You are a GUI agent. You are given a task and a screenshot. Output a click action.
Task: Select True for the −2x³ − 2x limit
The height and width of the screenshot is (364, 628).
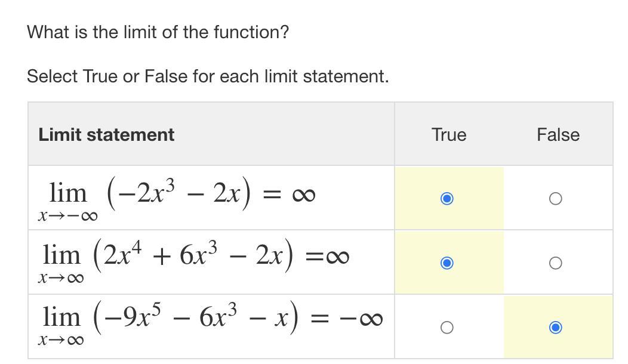[447, 199]
